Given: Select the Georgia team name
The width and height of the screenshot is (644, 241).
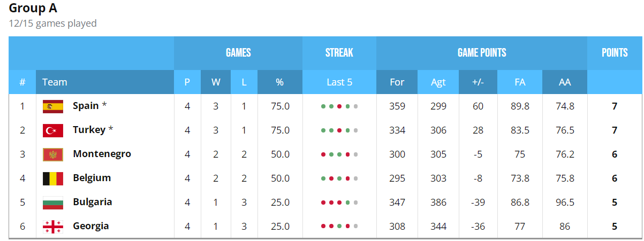Looking at the screenshot, I should point(91,226).
